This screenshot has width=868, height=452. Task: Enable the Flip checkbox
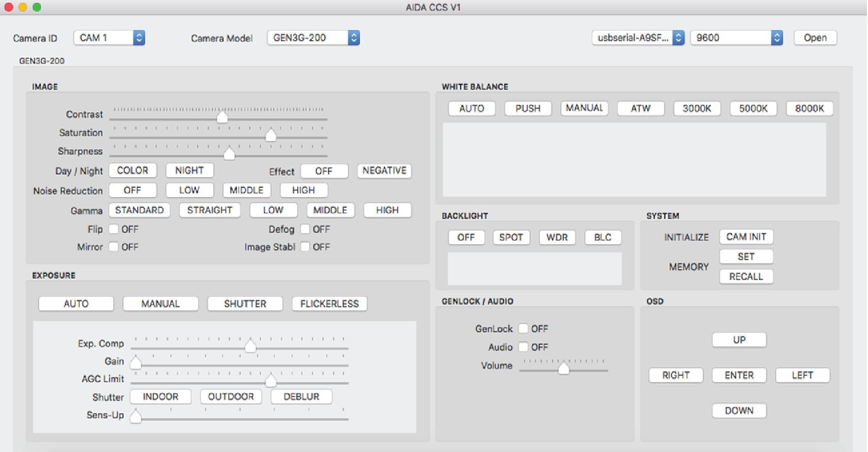114,229
